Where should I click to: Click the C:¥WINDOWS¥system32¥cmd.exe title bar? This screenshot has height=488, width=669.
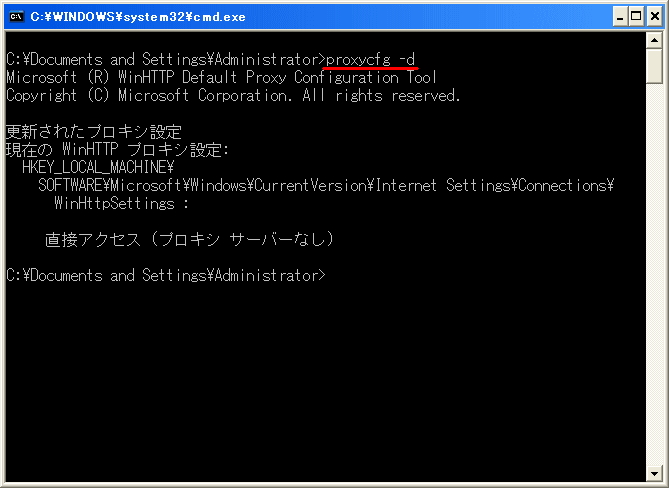tap(300, 16)
